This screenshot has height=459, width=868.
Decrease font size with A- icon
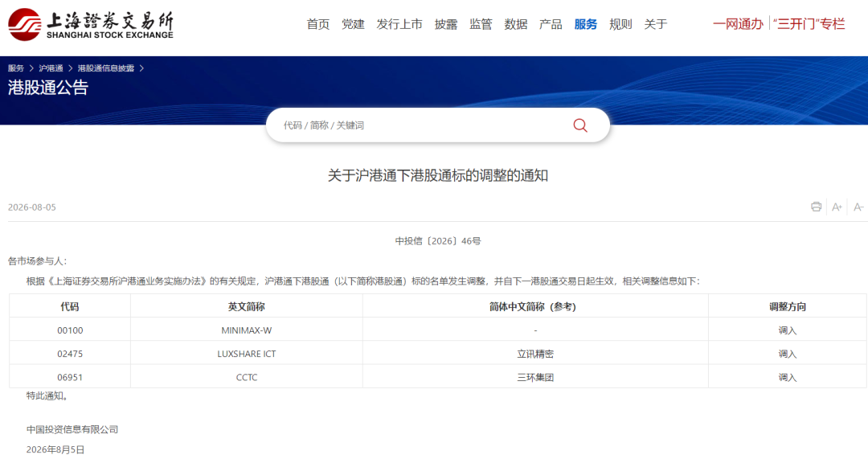858,207
